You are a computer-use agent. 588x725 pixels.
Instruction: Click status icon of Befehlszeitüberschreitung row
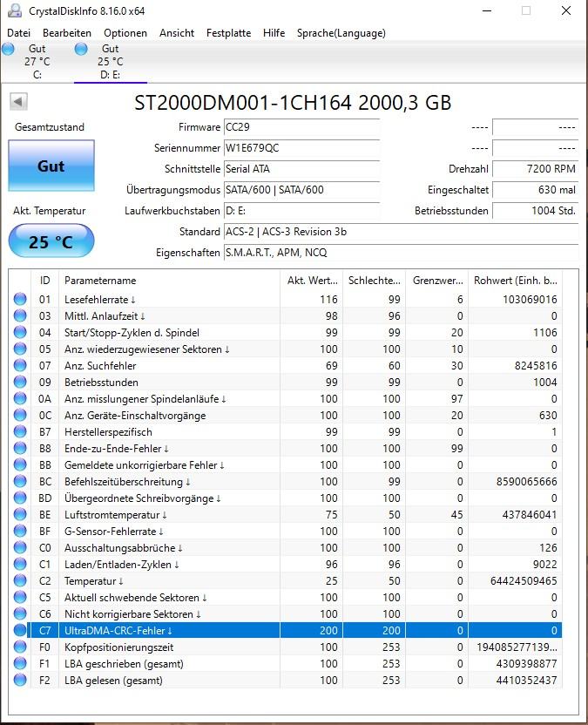pos(20,481)
